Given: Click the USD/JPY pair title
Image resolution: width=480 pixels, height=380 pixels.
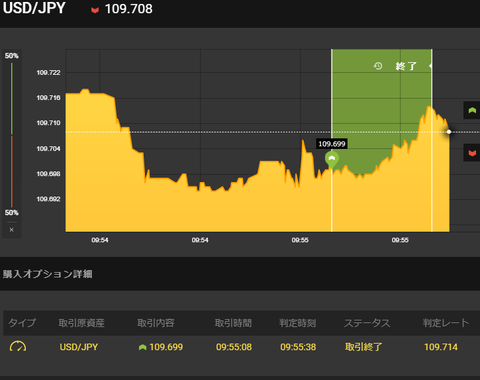Looking at the screenshot, I should [34, 8].
